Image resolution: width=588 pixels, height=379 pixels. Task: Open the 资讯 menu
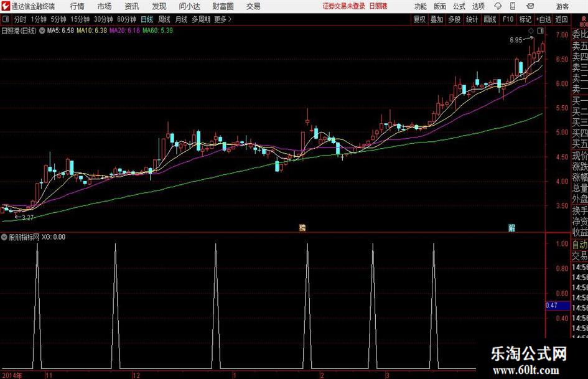click(132, 6)
